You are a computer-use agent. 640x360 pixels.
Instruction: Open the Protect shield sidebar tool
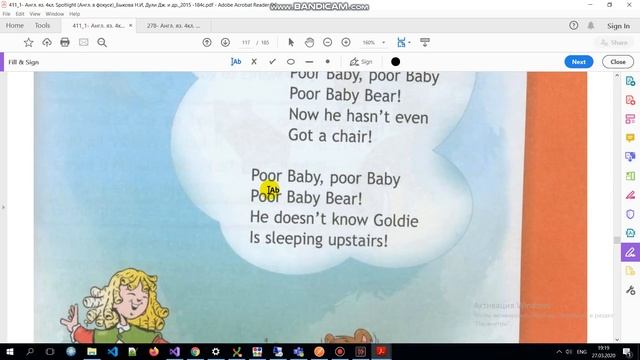click(630, 214)
